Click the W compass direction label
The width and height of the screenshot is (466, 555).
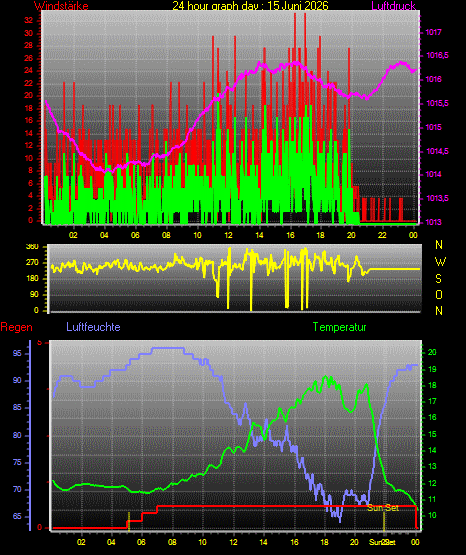coord(440,262)
